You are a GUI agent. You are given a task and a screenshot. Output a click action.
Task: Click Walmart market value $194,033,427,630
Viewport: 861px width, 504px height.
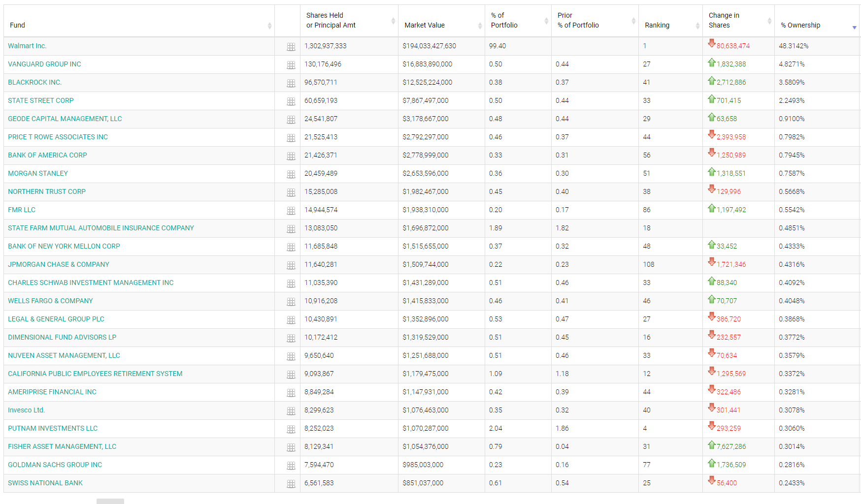coord(429,46)
